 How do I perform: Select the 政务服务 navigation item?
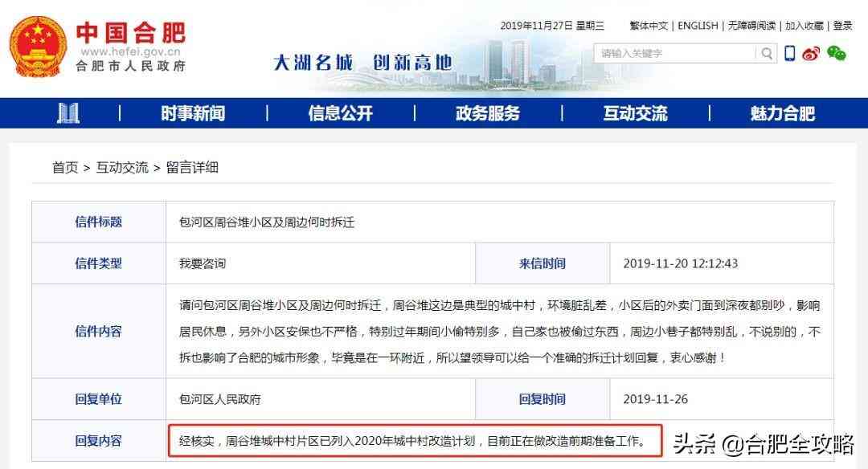point(487,113)
